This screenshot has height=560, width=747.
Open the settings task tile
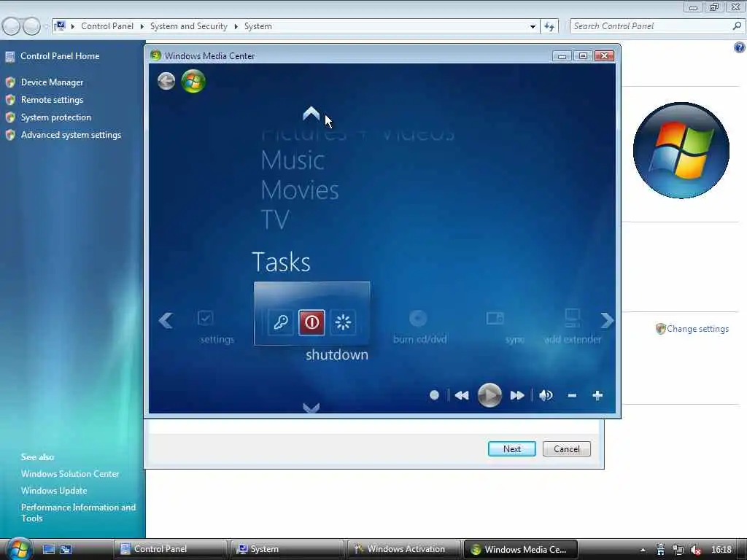[x=217, y=327]
